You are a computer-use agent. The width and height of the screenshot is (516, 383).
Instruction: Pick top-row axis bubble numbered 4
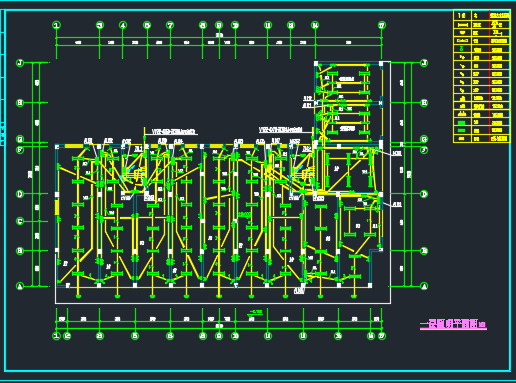tap(123, 25)
